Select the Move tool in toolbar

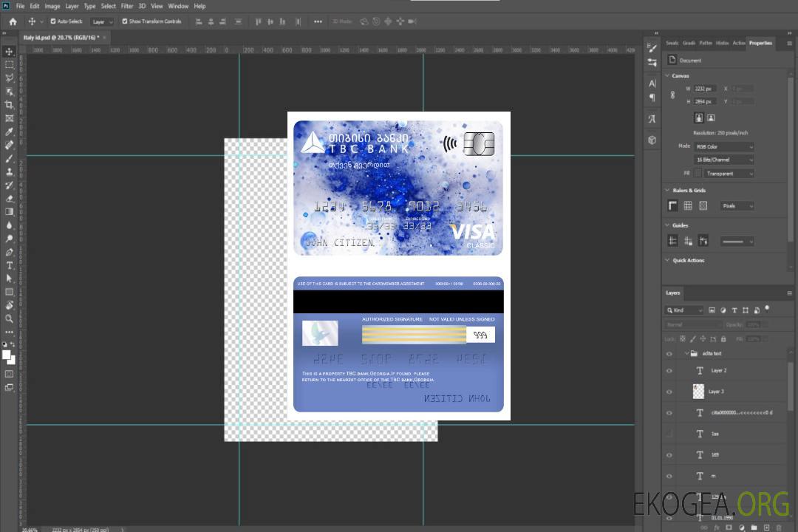point(9,52)
